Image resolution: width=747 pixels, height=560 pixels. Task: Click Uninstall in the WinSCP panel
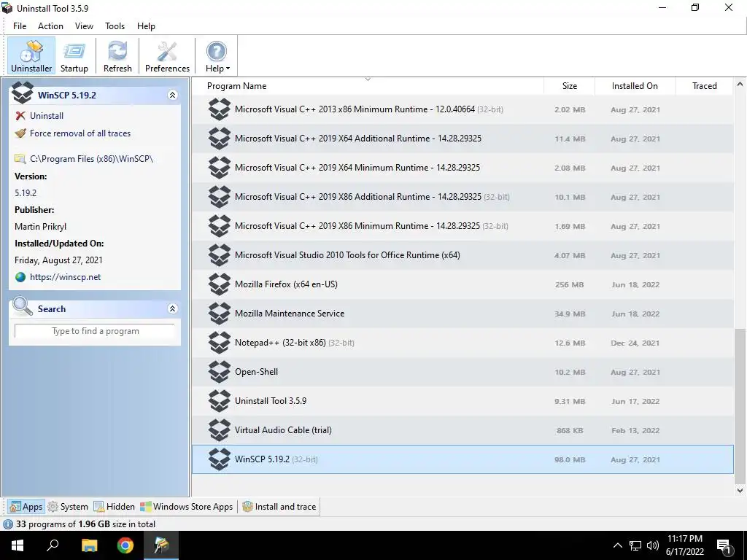(x=46, y=116)
